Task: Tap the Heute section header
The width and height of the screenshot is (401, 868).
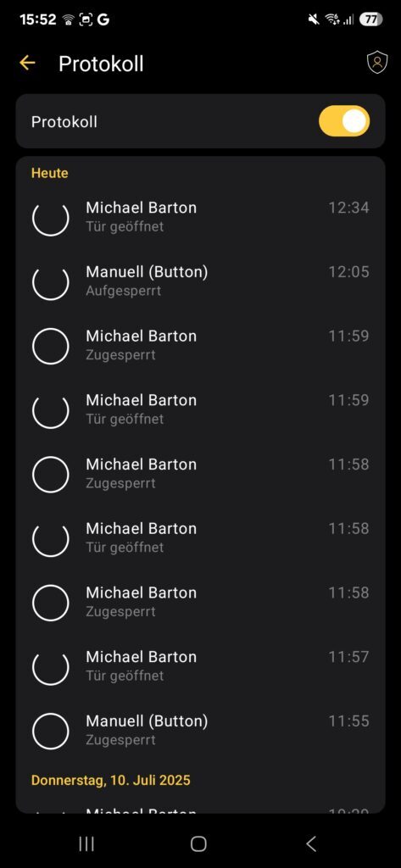Action: [49, 173]
